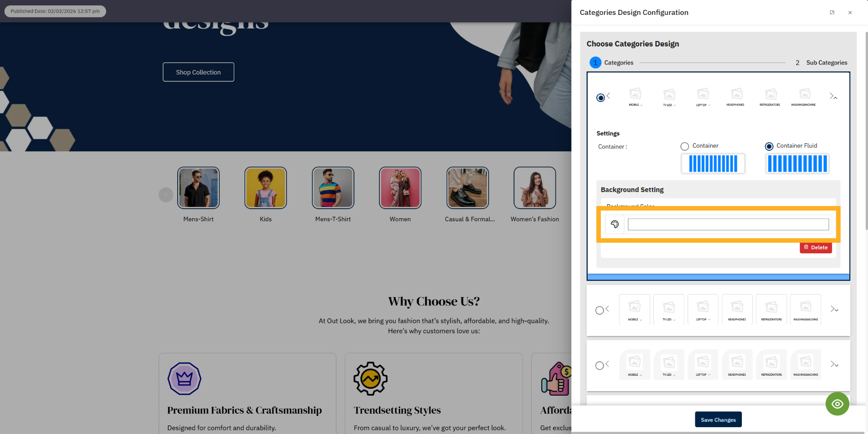The image size is (868, 434).
Task: Click the Leptop image icon in second design
Action: 703,307
